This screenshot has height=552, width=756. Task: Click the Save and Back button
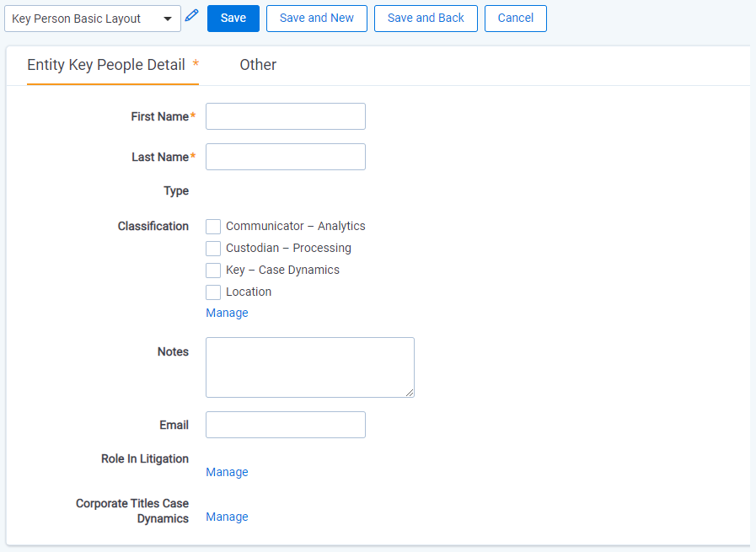426,19
